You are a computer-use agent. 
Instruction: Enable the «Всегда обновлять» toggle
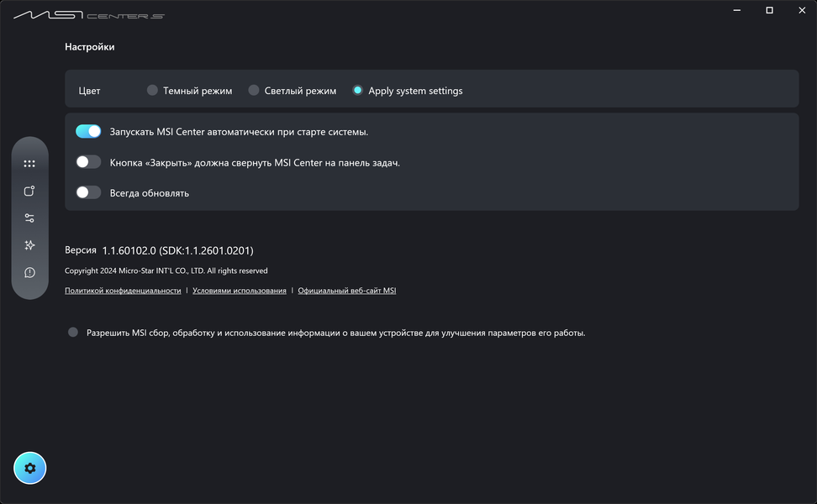click(88, 192)
